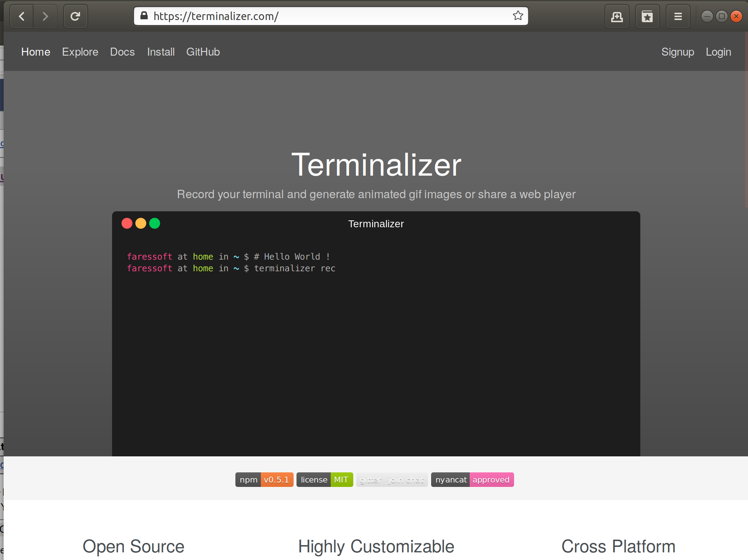Bookmark the page using the star icon

(517, 16)
